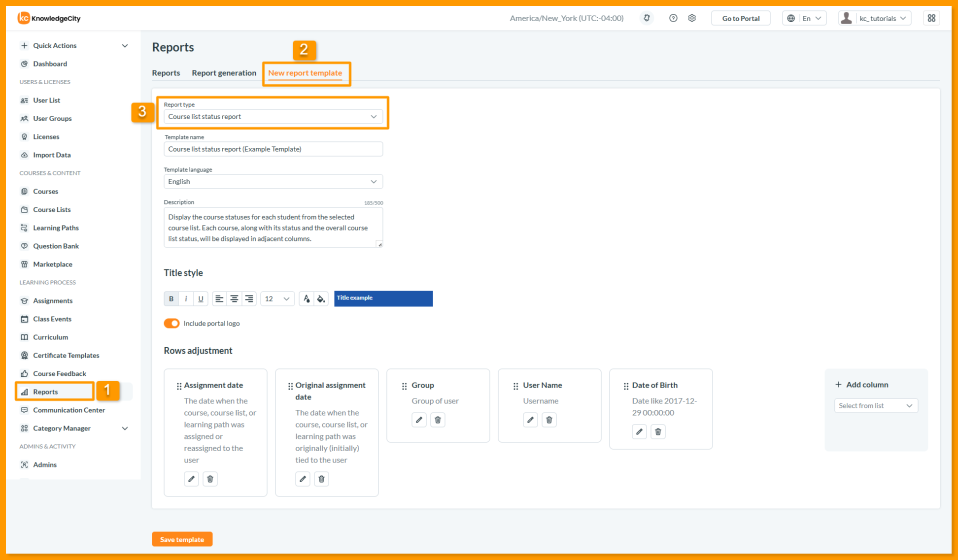958x560 pixels.
Task: Edit the Original assignment date column
Action: (303, 479)
